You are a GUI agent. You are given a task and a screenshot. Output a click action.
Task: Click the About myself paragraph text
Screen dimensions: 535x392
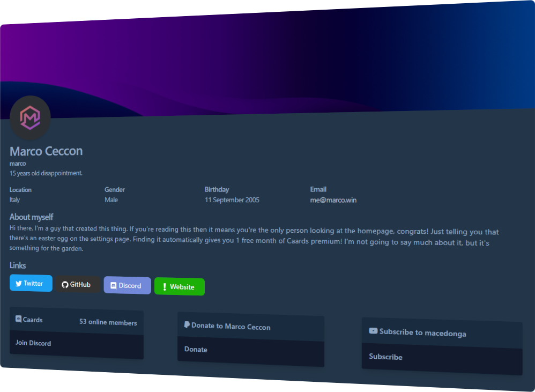coord(254,238)
